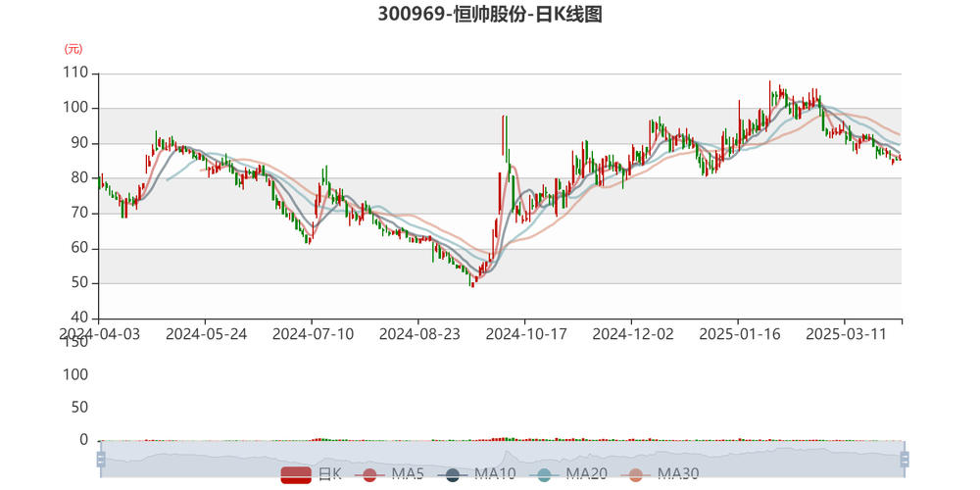Screen dimensions: 980x490
Task: Click the 2024-04-03 date label
Action: [99, 334]
